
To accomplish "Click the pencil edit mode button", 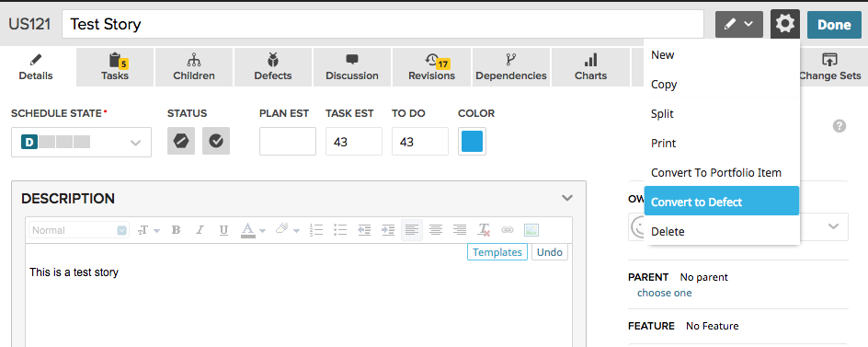I will point(739,24).
